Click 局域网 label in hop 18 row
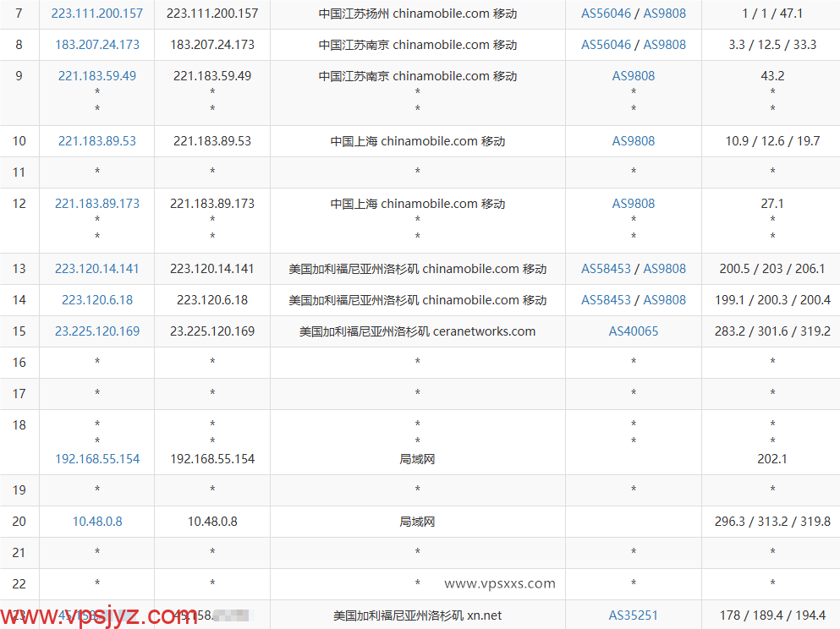The image size is (840, 629). click(417, 459)
